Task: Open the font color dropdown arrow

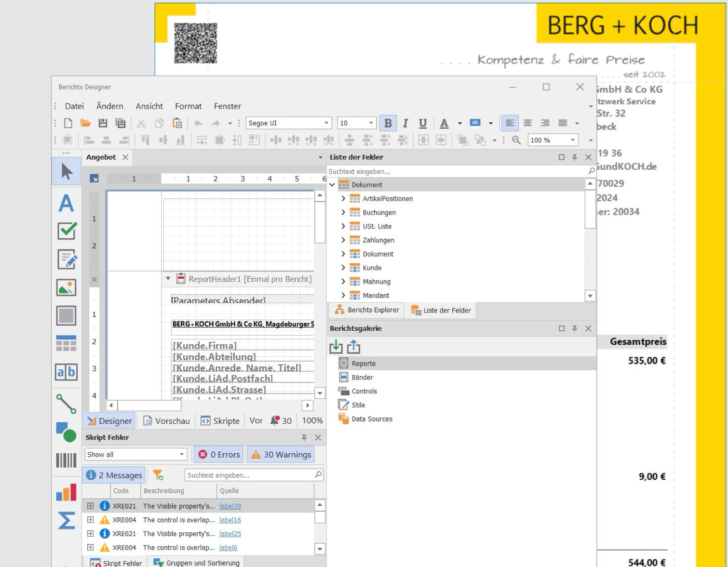Action: click(x=459, y=123)
